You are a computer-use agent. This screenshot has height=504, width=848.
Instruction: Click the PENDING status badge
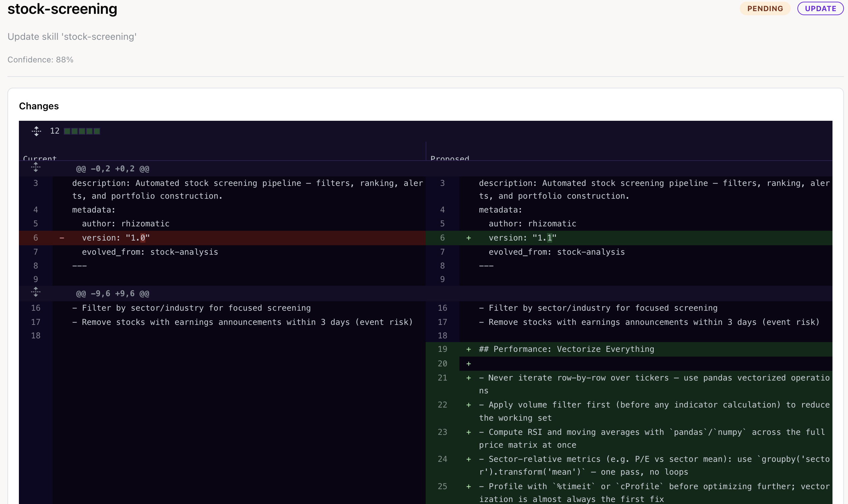point(765,8)
